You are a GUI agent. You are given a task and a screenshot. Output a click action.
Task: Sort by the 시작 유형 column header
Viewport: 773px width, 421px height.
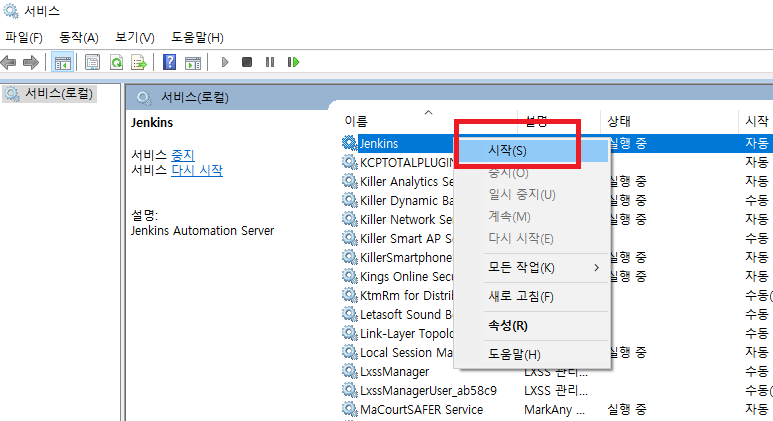coord(757,121)
